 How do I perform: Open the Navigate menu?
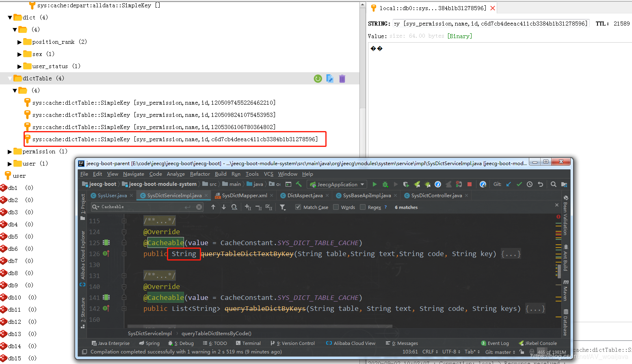point(134,174)
